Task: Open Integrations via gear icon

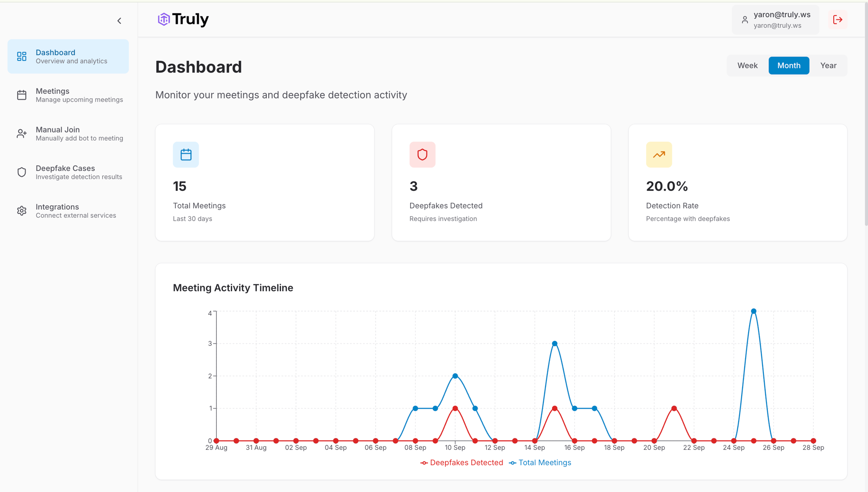Action: [x=22, y=210]
